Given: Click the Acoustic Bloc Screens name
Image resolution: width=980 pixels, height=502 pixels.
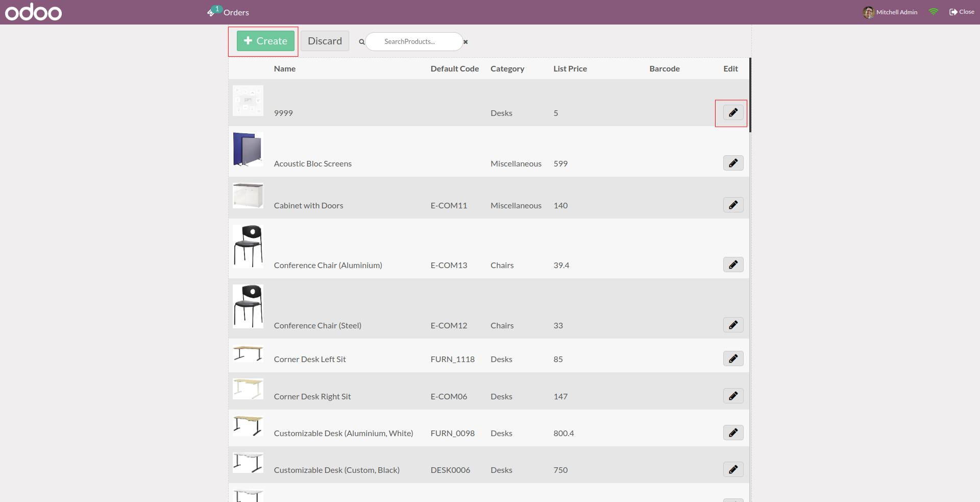Looking at the screenshot, I should [313, 164].
